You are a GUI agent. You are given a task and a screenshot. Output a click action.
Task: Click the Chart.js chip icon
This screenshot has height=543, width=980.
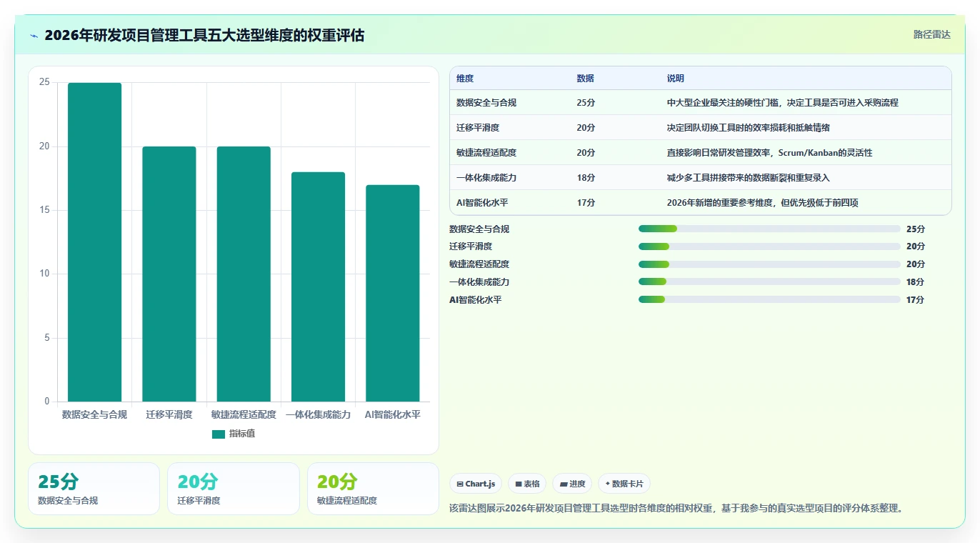point(460,484)
